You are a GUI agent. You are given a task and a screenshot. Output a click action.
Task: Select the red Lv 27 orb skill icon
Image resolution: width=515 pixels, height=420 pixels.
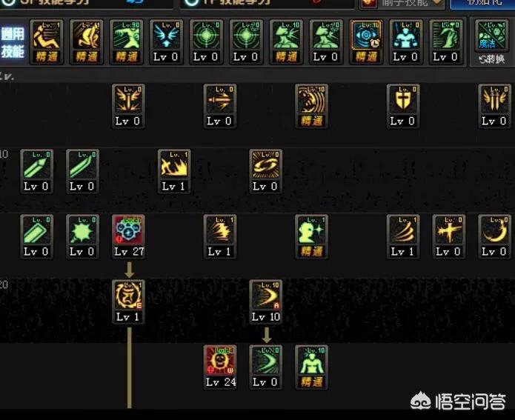(128, 236)
